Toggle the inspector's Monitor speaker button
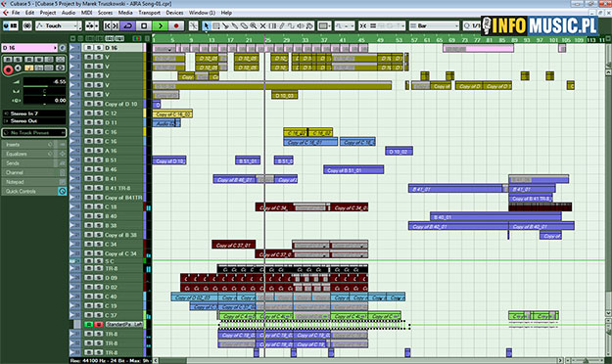 tap(18, 68)
